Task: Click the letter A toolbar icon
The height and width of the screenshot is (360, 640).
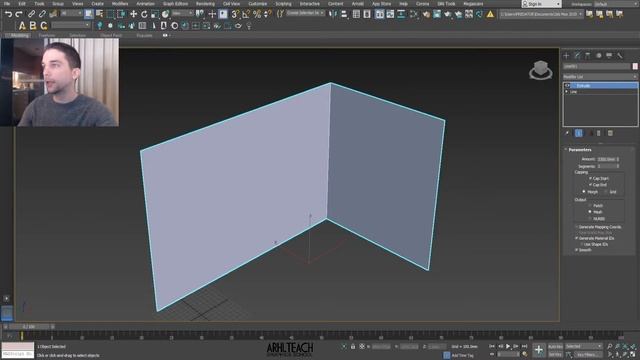Action: 22,26
